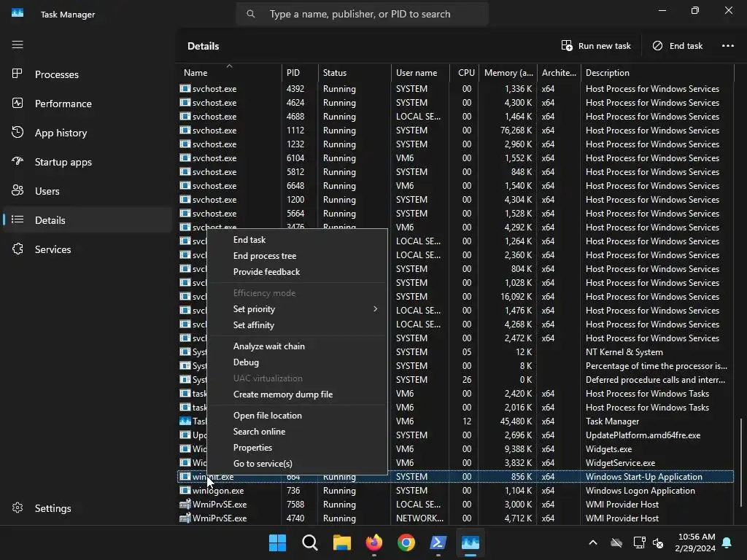Focus the name, publisher, or PID search box
The height and width of the screenshot is (560, 747).
362,15
